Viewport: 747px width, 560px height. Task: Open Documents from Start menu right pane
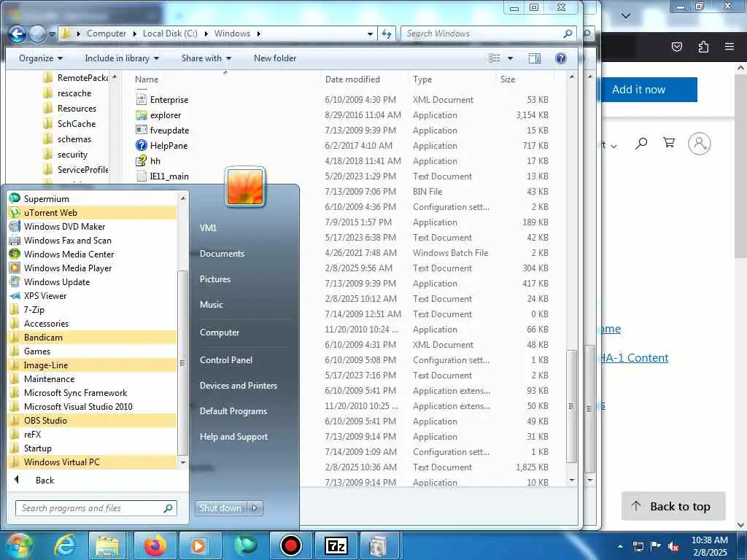tap(222, 253)
